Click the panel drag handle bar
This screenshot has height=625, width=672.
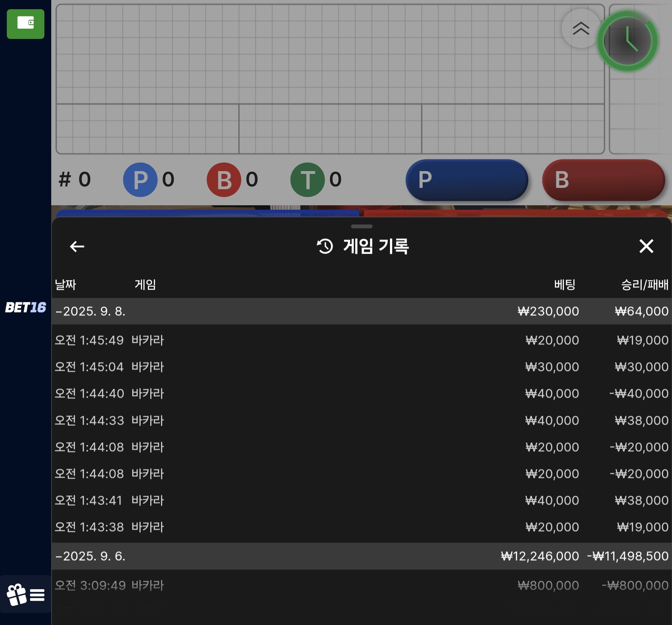362,226
